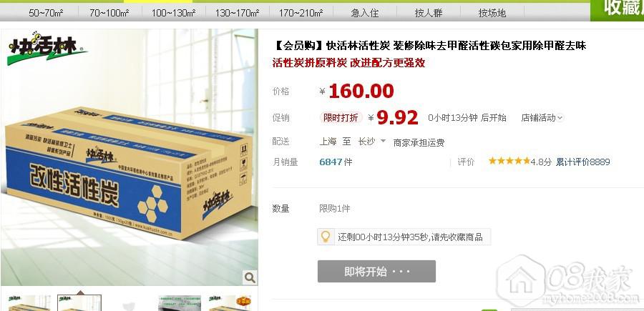Click the main product image of carton
This screenshot has height=311, width=644.
(129, 157)
